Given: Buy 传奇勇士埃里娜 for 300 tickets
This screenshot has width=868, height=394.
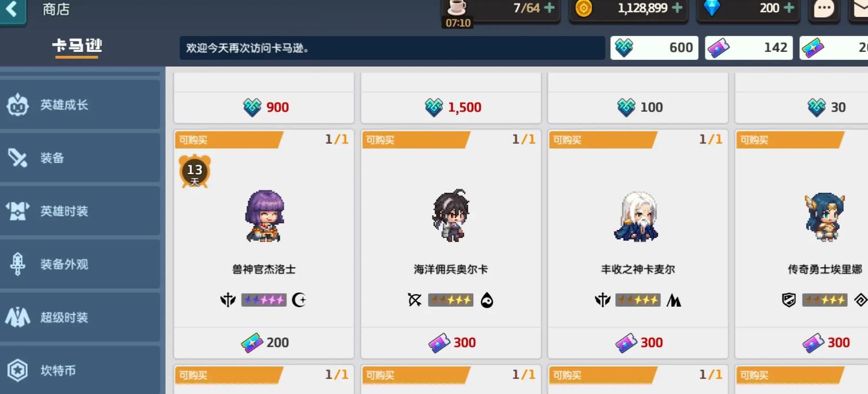Looking at the screenshot, I should [x=825, y=343].
